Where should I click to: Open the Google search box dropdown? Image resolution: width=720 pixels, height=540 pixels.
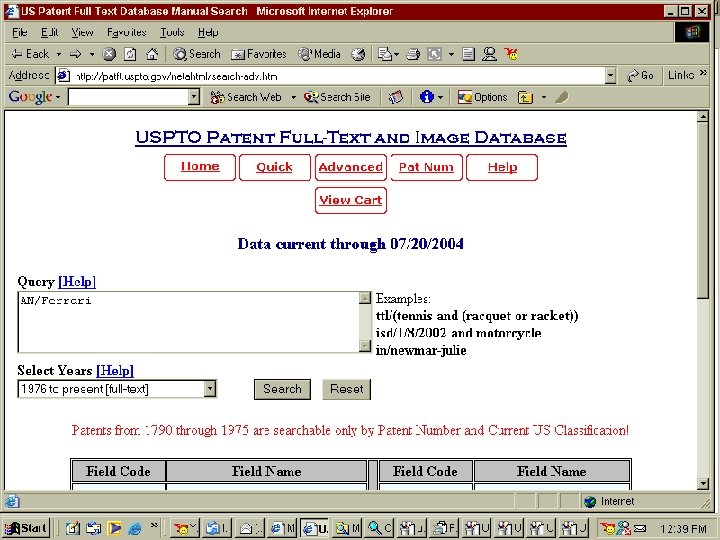click(194, 97)
